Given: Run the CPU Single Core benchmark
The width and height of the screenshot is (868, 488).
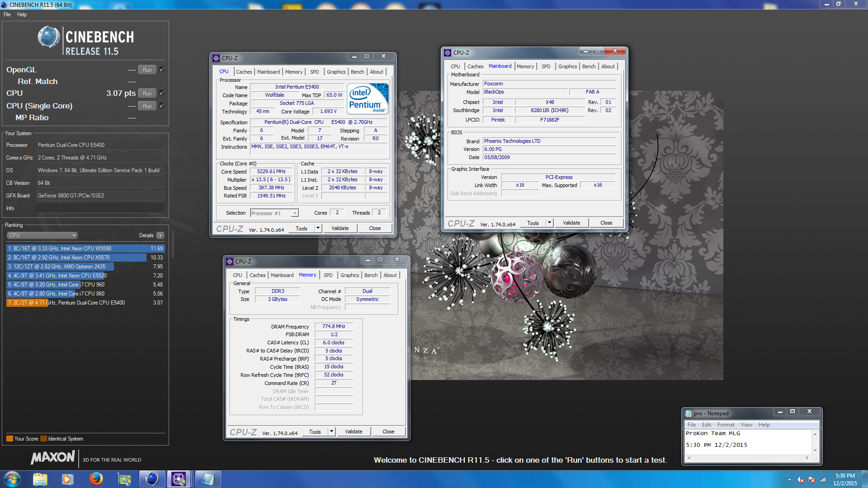Looking at the screenshot, I should click(x=147, y=106).
